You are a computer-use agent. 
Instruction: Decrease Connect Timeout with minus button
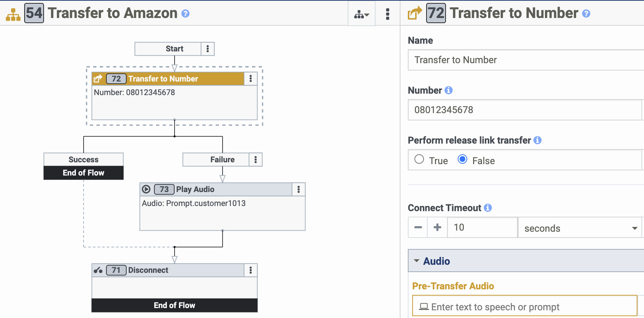[x=418, y=228]
